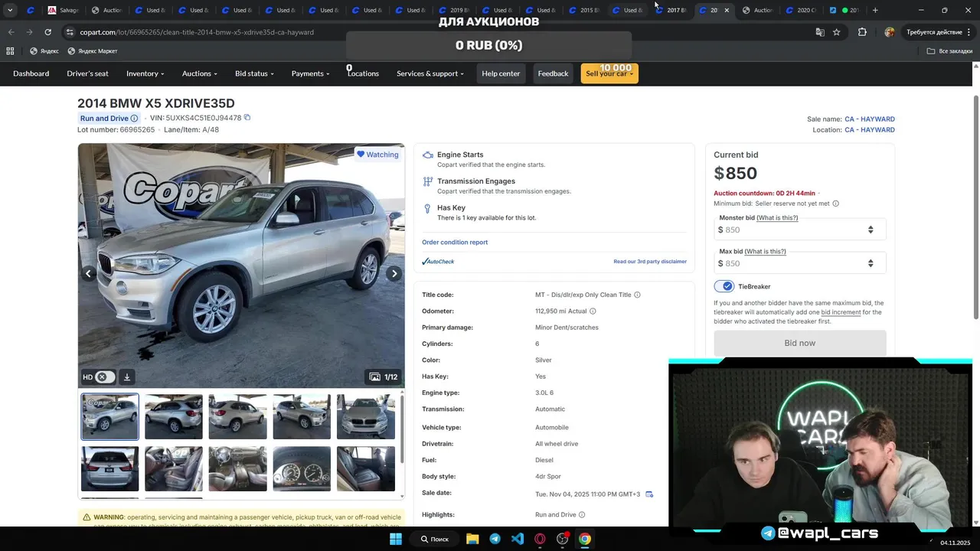Show the previous vehicle photo
The image size is (980, 551).
click(x=88, y=273)
